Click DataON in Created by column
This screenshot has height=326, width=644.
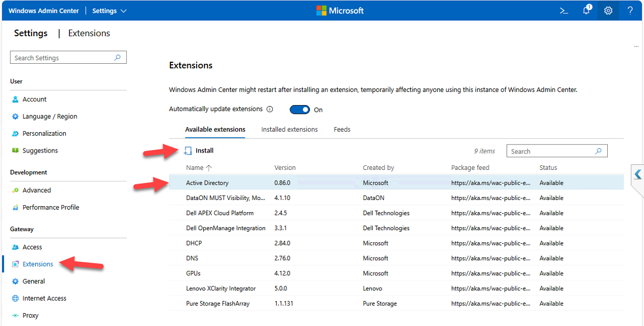click(374, 198)
